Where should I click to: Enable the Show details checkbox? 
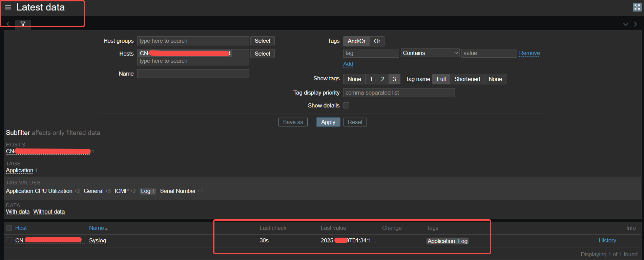(x=346, y=105)
